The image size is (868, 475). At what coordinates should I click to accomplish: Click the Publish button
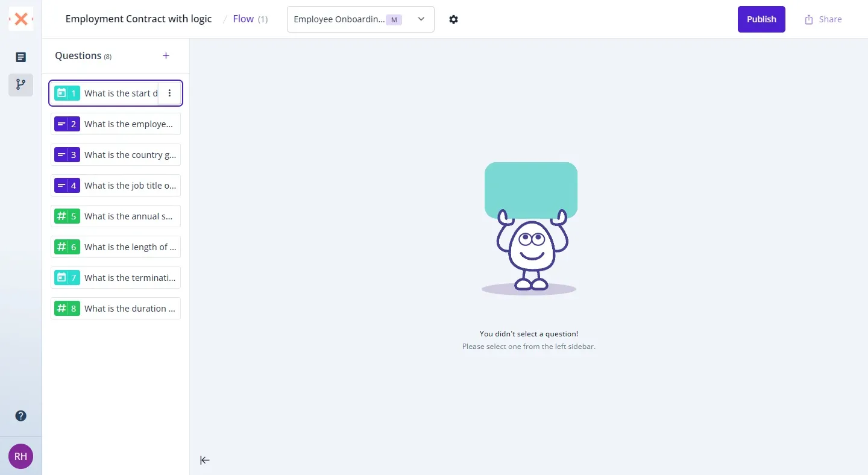[x=761, y=19]
